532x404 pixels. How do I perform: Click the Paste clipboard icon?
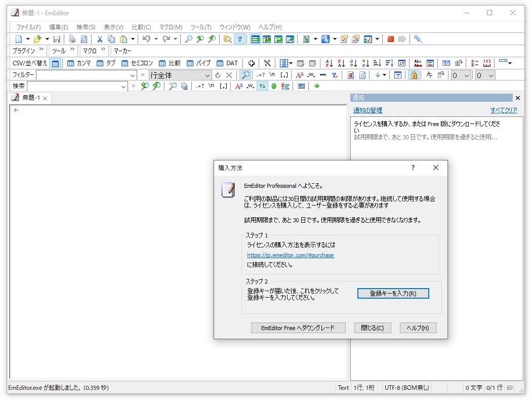124,39
